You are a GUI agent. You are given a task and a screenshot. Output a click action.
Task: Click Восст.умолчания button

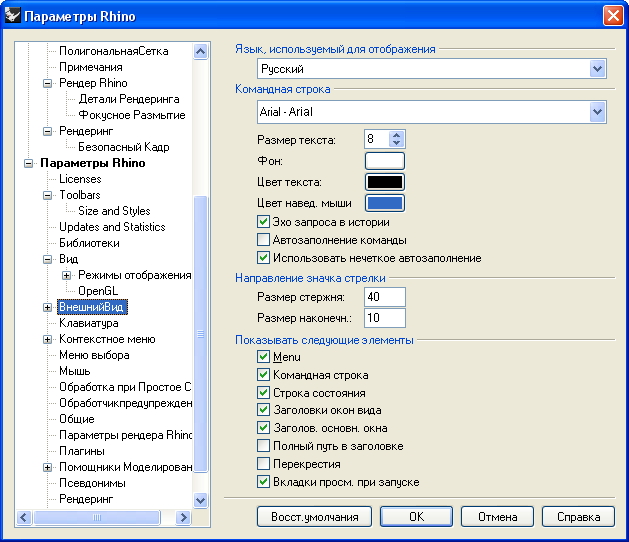(x=314, y=517)
